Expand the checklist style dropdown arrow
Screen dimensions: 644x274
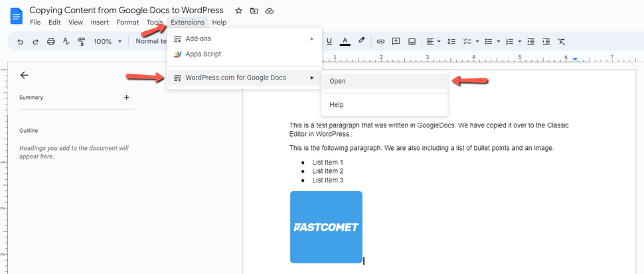tap(477, 41)
